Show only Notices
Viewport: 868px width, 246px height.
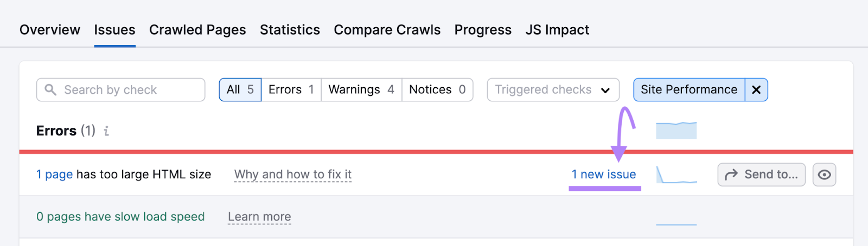click(x=437, y=90)
